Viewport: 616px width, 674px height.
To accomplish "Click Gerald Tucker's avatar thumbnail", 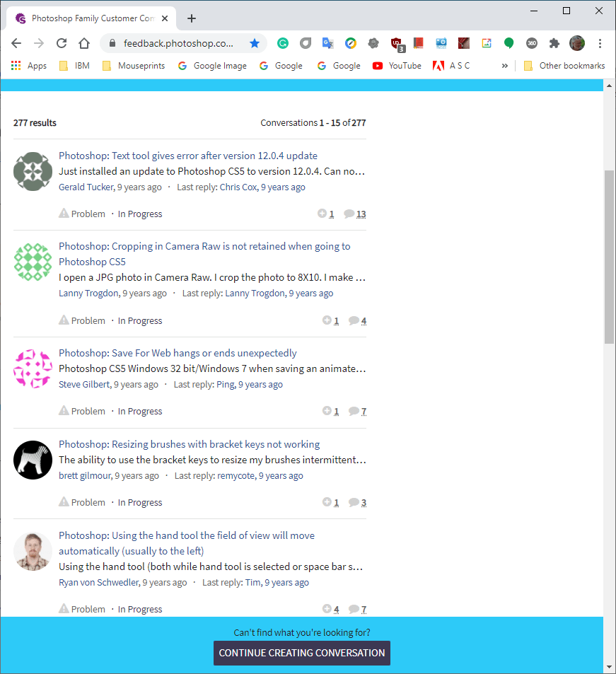I will 33,171.
